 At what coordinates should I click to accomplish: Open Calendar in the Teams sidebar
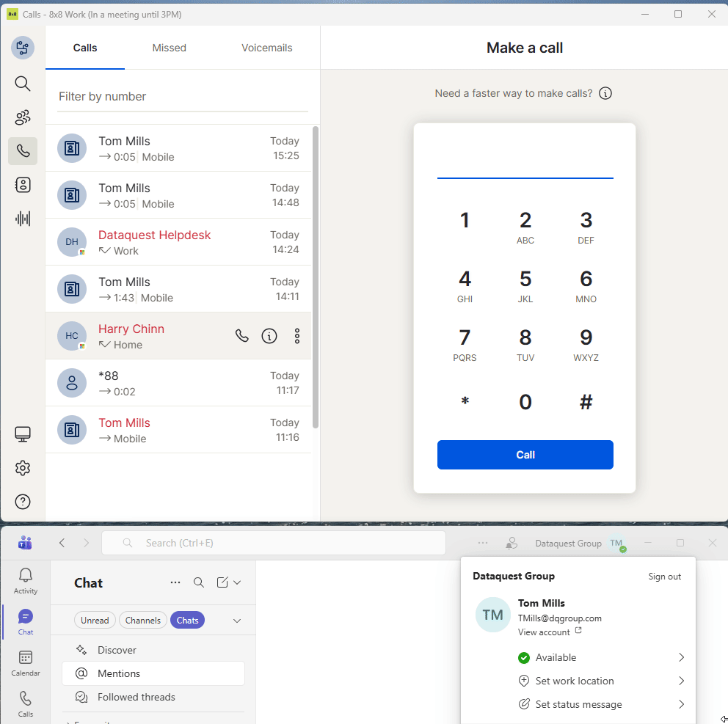pyautogui.click(x=25, y=663)
